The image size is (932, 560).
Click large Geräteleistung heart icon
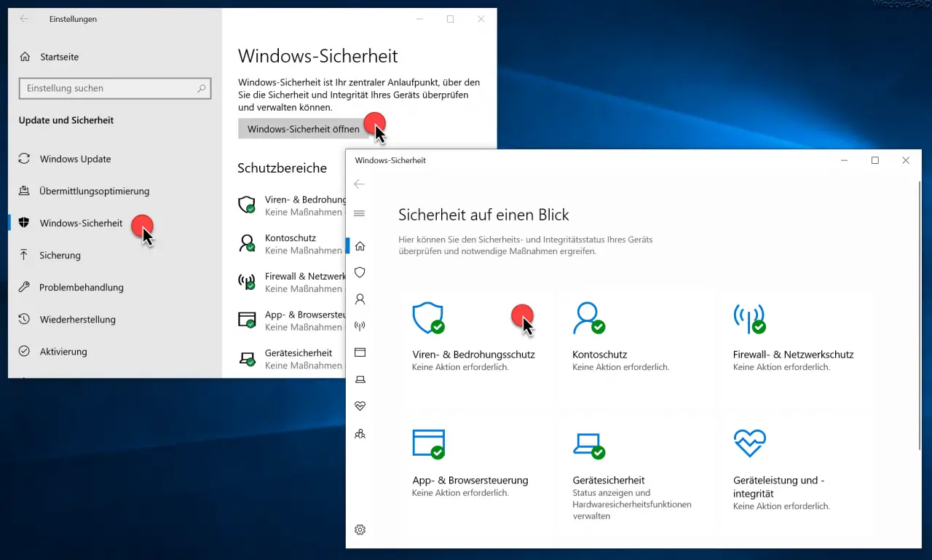[x=750, y=443]
